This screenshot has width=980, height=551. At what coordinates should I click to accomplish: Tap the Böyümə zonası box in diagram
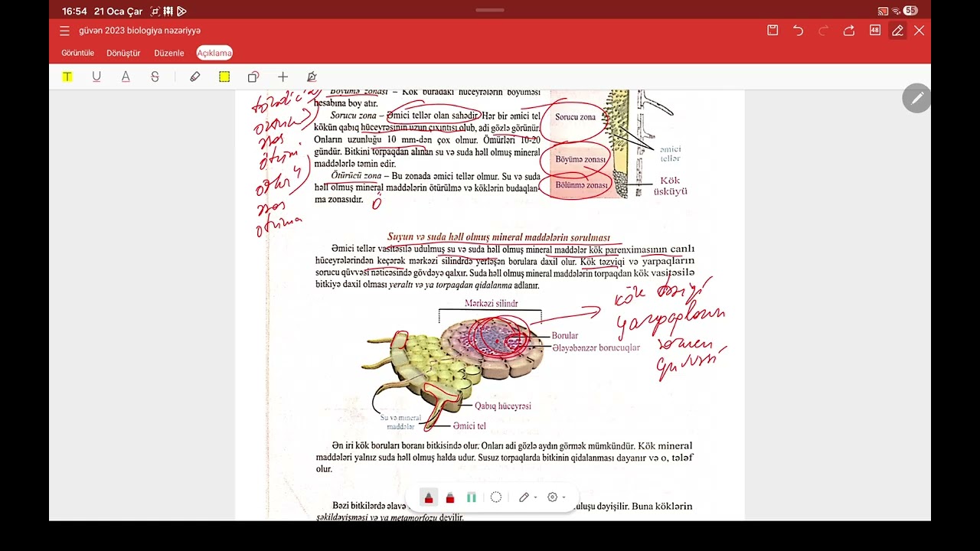pyautogui.click(x=580, y=159)
